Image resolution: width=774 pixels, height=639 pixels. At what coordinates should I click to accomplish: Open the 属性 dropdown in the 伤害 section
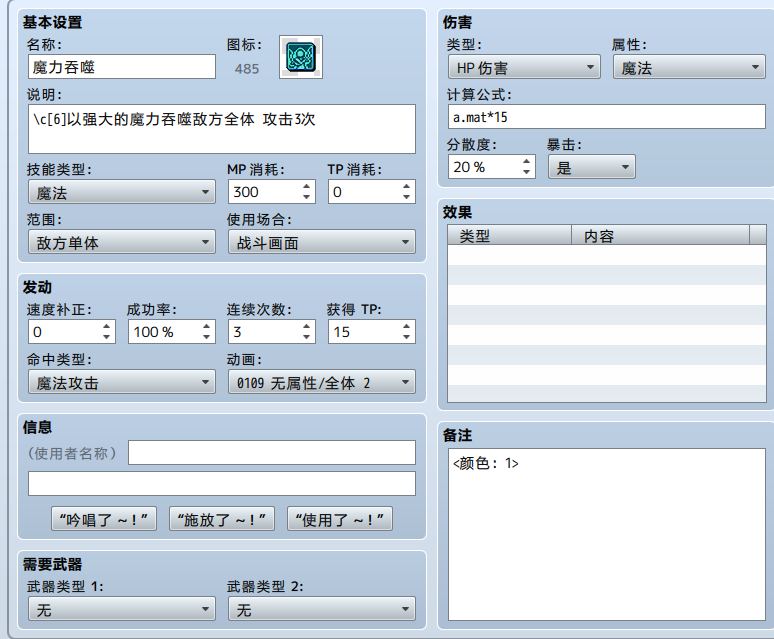(689, 67)
